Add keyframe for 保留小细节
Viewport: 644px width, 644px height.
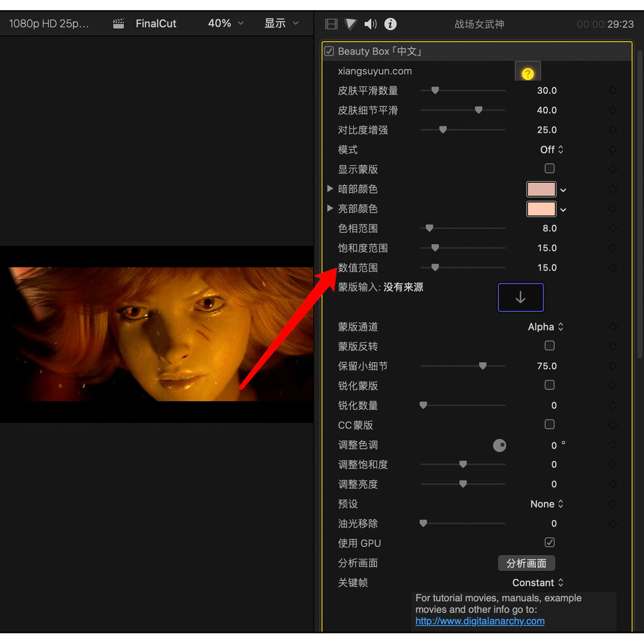613,366
